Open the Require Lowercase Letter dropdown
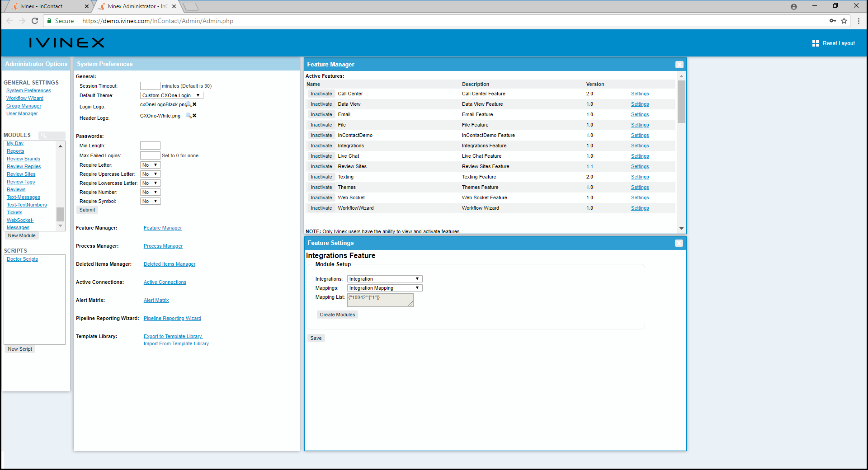 [150, 183]
